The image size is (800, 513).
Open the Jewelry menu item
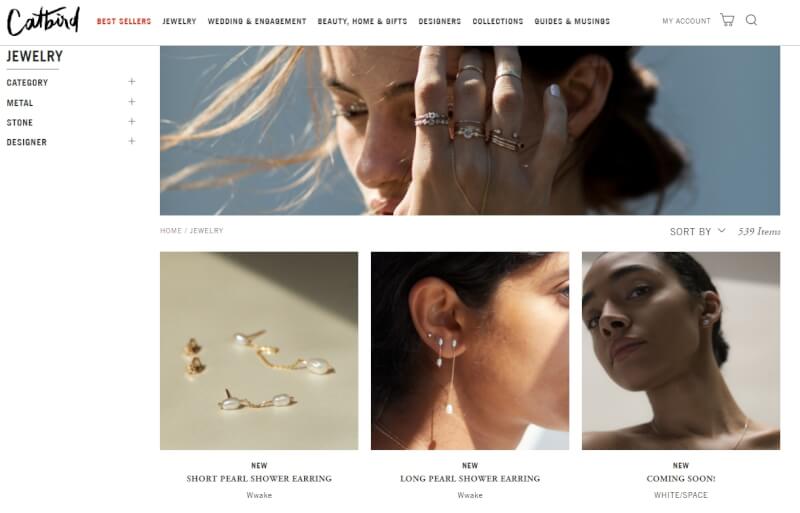coord(179,21)
